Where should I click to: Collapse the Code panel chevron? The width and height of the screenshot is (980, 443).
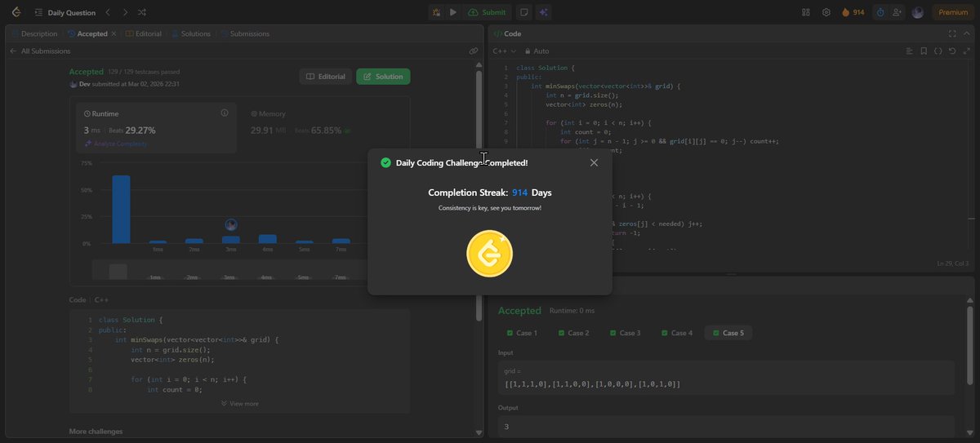tap(966, 33)
